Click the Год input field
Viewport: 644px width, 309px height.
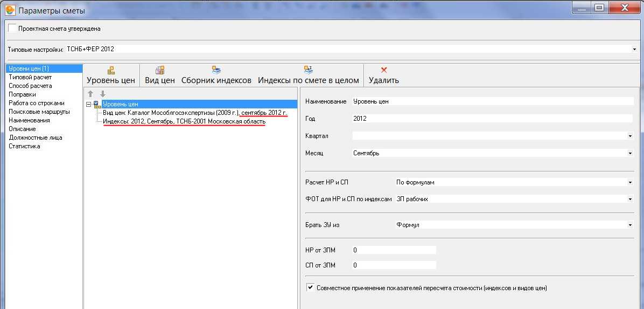pyautogui.click(x=492, y=119)
